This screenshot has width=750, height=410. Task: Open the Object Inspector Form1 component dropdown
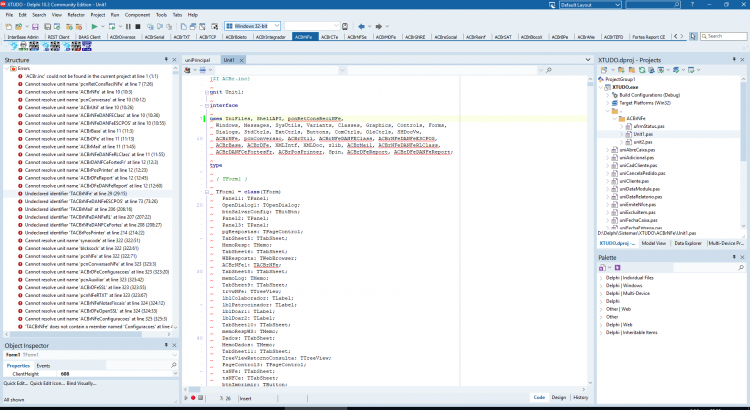coord(174,355)
